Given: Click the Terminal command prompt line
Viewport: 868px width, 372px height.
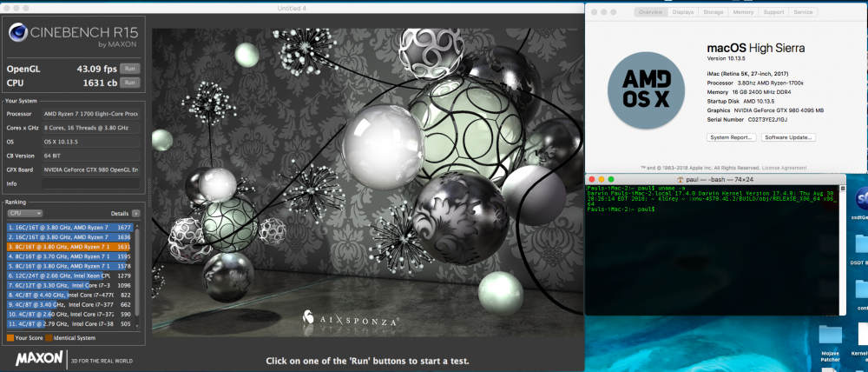Looking at the screenshot, I should click(x=621, y=209).
